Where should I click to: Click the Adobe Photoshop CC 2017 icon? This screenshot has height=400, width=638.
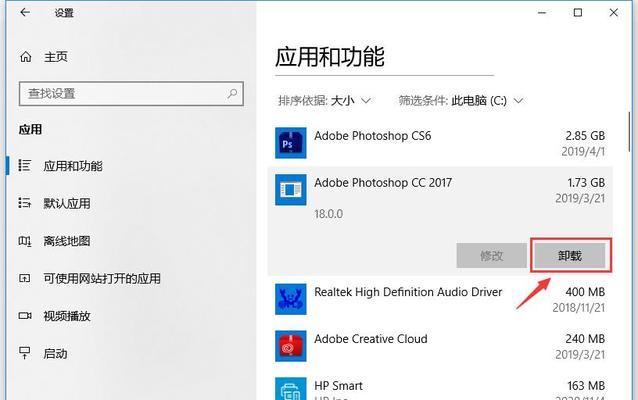pyautogui.click(x=291, y=190)
